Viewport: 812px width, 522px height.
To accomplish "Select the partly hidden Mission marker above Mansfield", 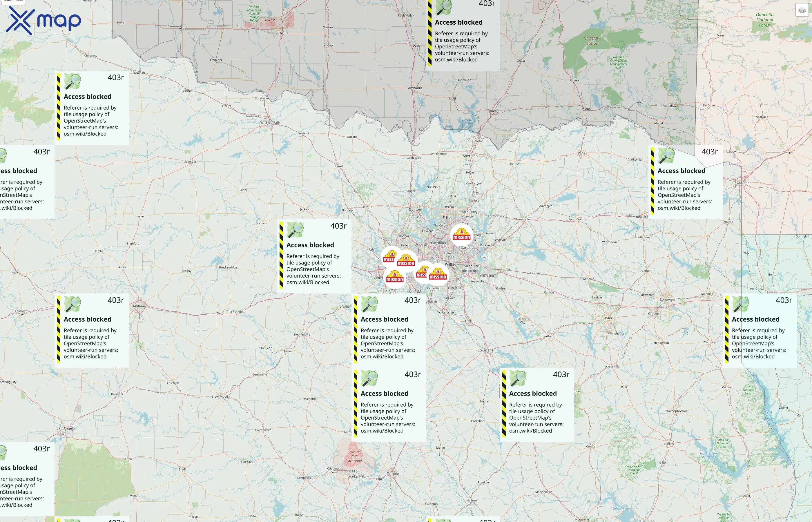I will pyautogui.click(x=422, y=272).
